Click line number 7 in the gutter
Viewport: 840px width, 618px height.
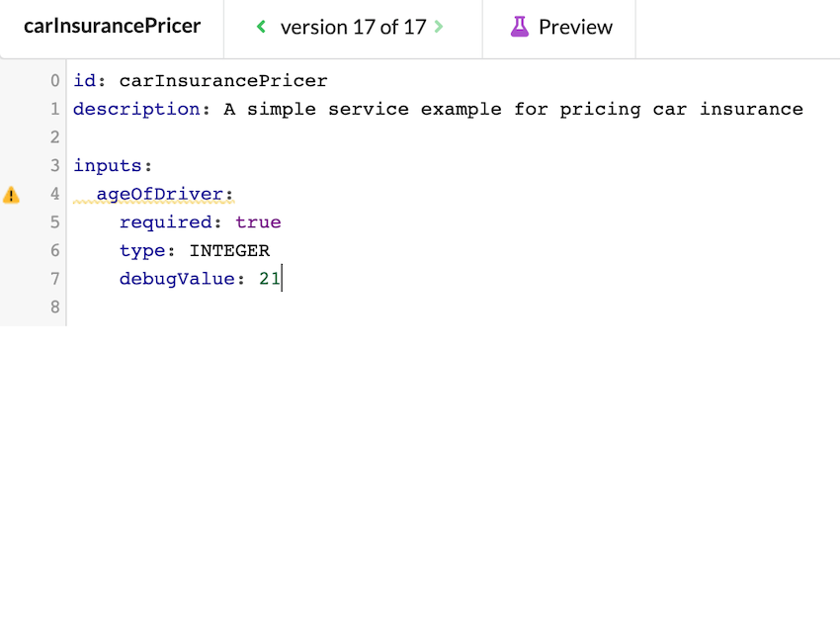(x=54, y=279)
